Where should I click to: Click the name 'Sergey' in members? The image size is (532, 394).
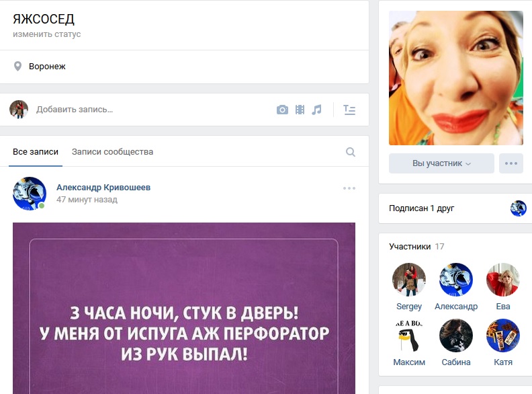[x=409, y=307]
